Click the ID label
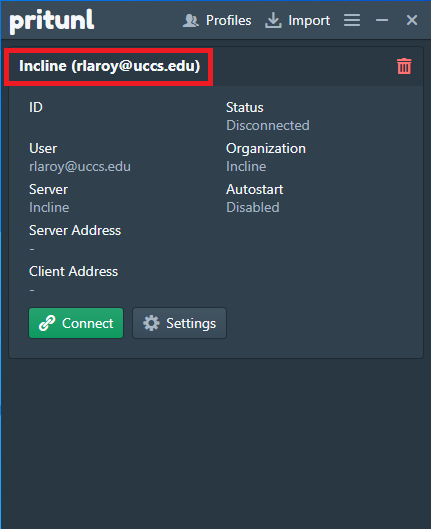Screen dimensions: 431x529 pos(36,108)
